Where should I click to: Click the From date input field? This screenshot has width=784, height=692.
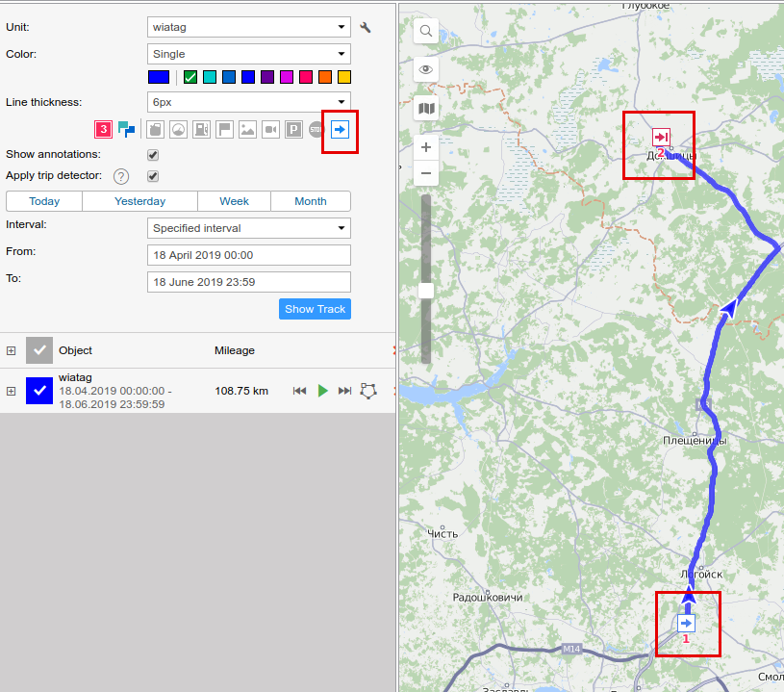249,255
